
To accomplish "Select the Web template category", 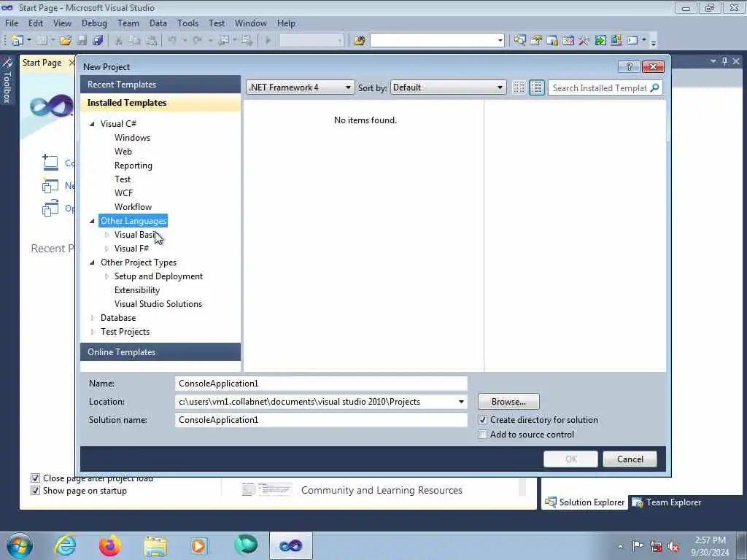I will click(123, 152).
